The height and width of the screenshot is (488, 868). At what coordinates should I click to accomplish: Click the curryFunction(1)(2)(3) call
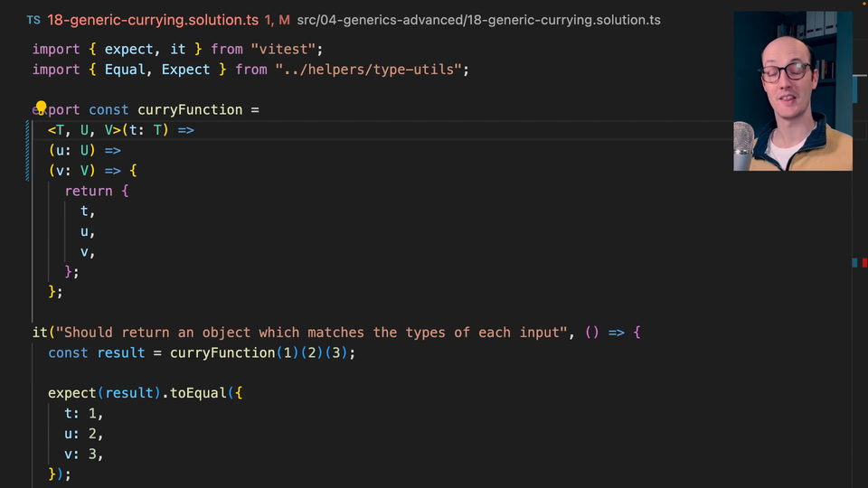coord(262,352)
